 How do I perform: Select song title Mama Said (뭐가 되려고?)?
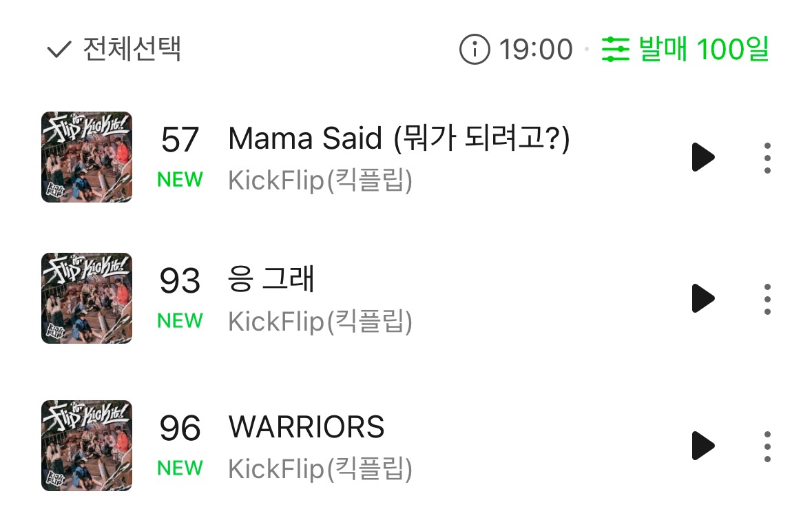tap(399, 139)
